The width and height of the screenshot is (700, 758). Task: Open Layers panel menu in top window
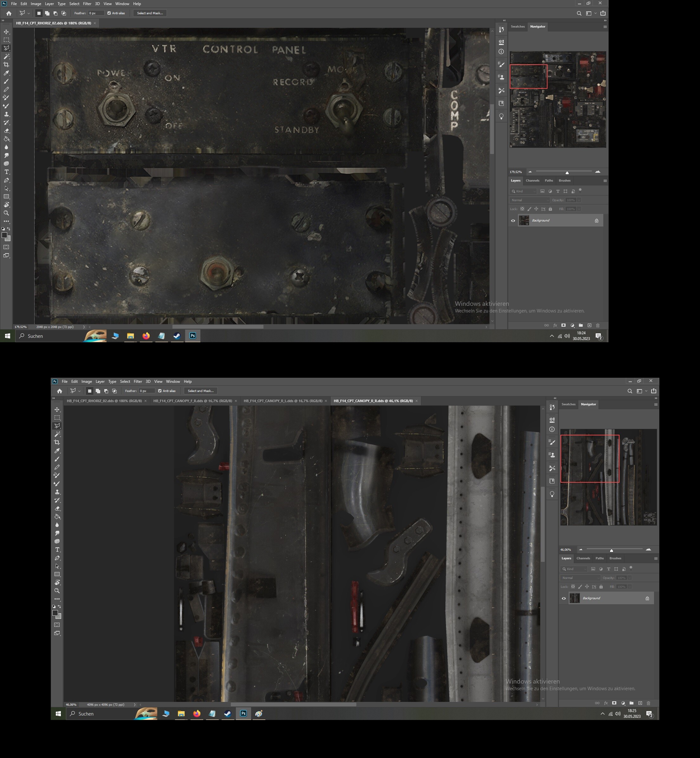tap(605, 181)
